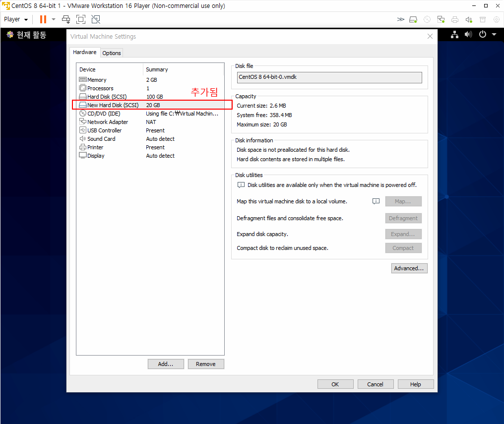Screen dimensions: 504x424
Task: Click CD/DVD device icon in toolbar
Action: (x=427, y=20)
